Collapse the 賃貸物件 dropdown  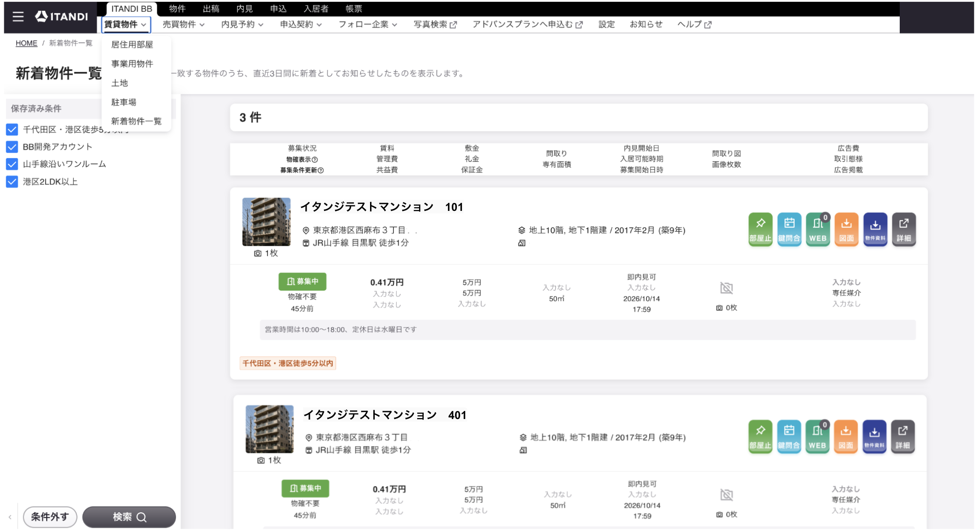coord(126,24)
